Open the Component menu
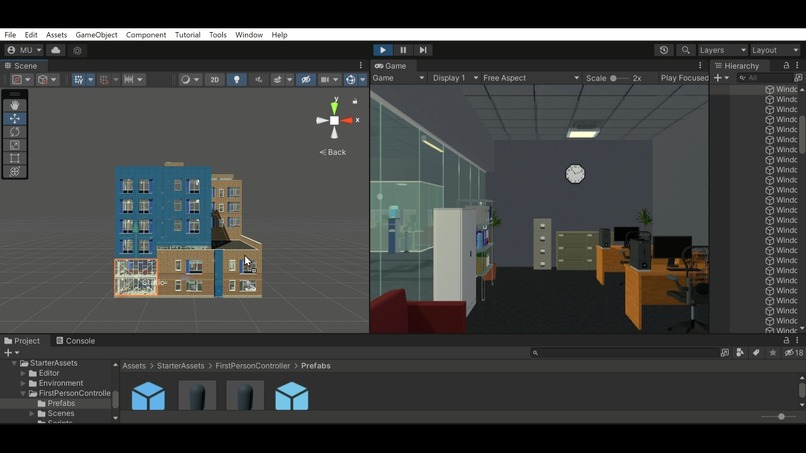Image resolution: width=806 pixels, height=453 pixels. [x=146, y=35]
